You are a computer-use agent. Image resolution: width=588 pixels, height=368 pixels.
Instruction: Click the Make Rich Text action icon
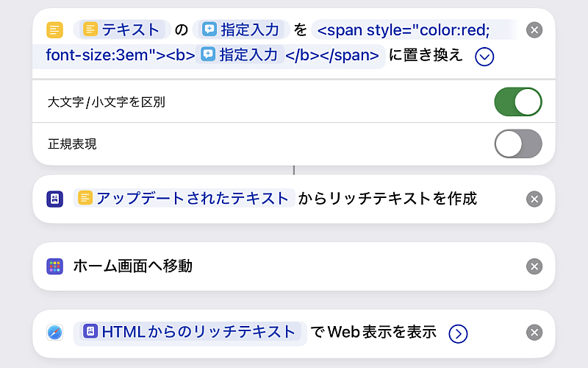[54, 199]
